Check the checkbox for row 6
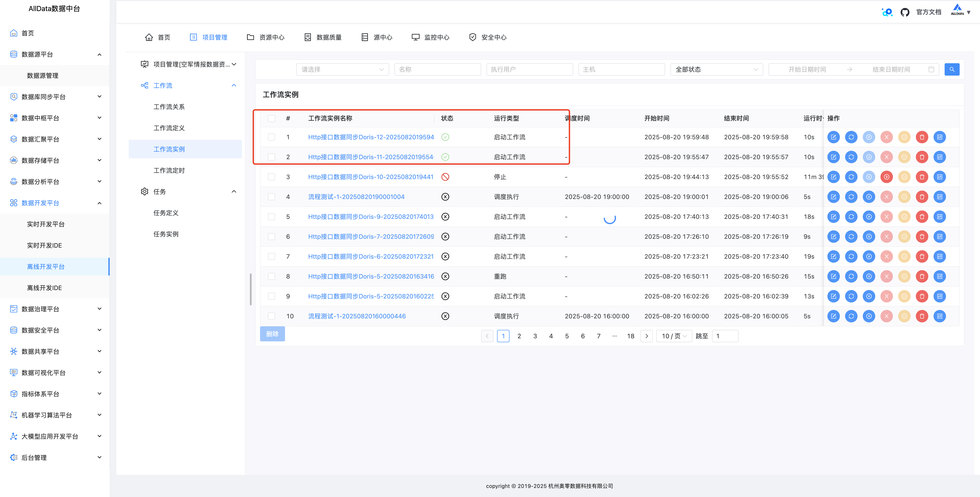 coord(271,237)
